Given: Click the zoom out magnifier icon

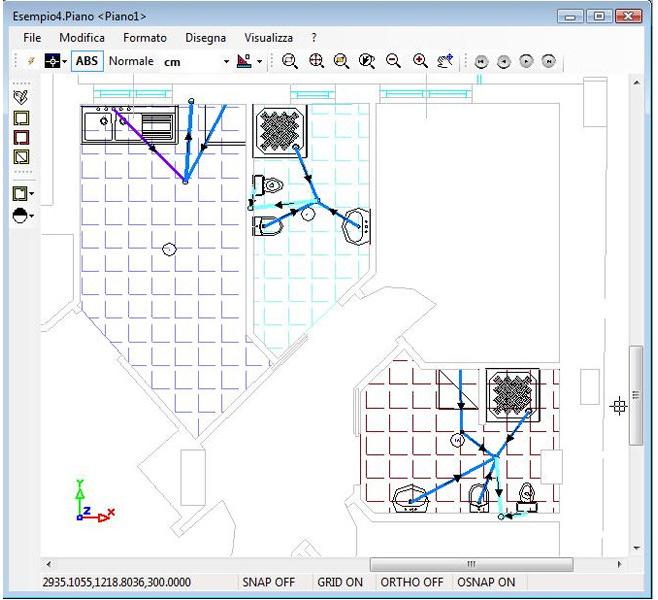Looking at the screenshot, I should [394, 61].
